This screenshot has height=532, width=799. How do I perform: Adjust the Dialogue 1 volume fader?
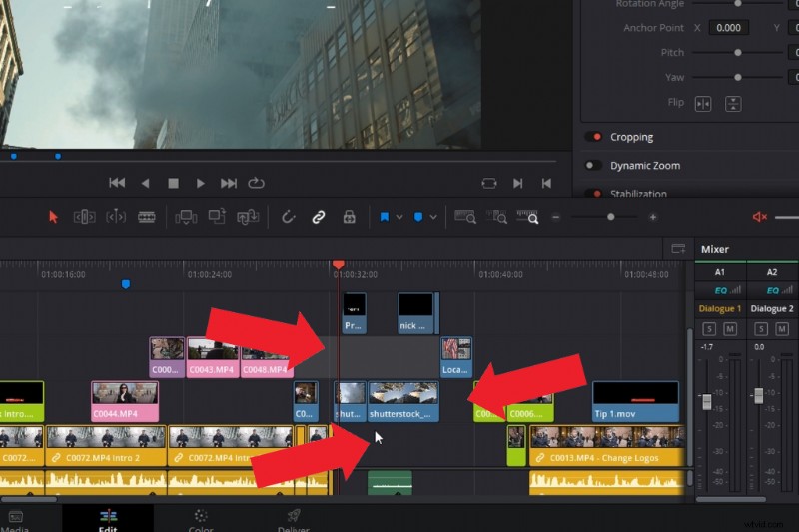point(707,401)
